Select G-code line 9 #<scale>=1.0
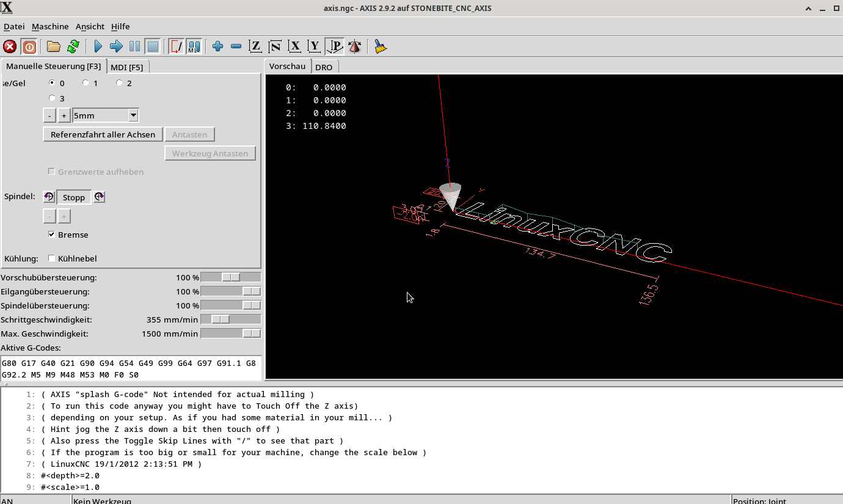This screenshot has height=504, width=843. [70, 488]
